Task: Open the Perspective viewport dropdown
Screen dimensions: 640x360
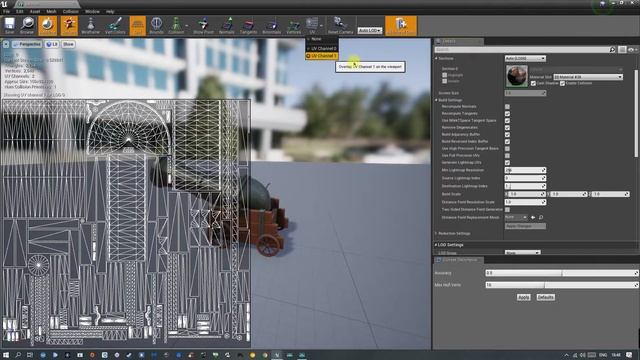Action: click(x=27, y=44)
